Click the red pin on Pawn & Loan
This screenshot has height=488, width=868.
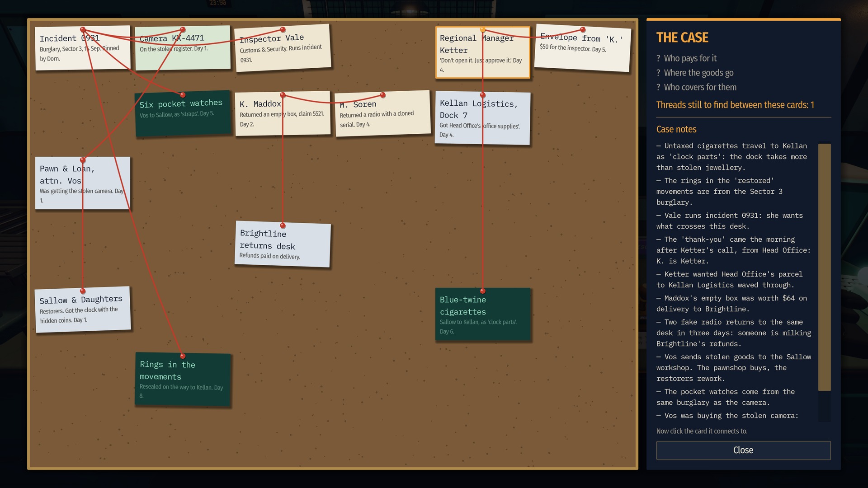pos(83,160)
